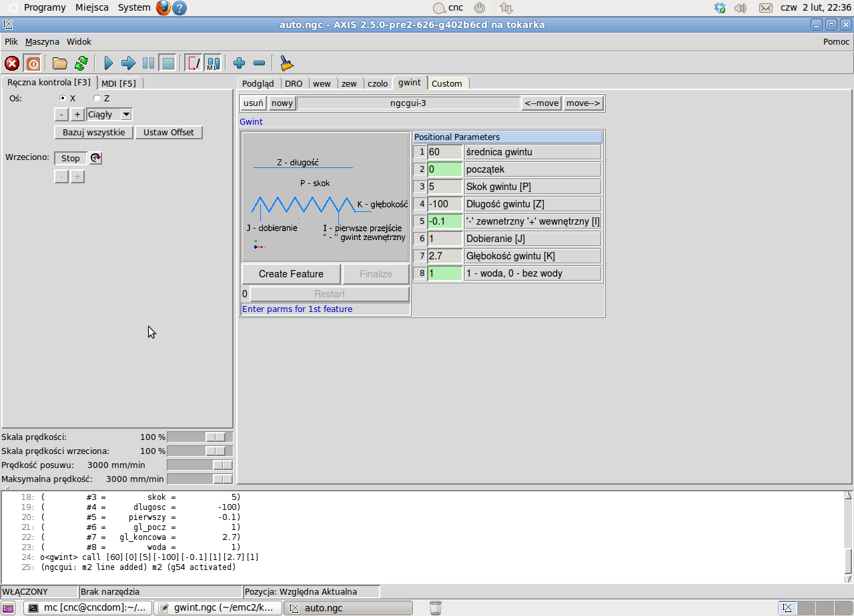Image resolution: width=854 pixels, height=616 pixels.
Task: Select the Z axis radio button
Action: 97,98
